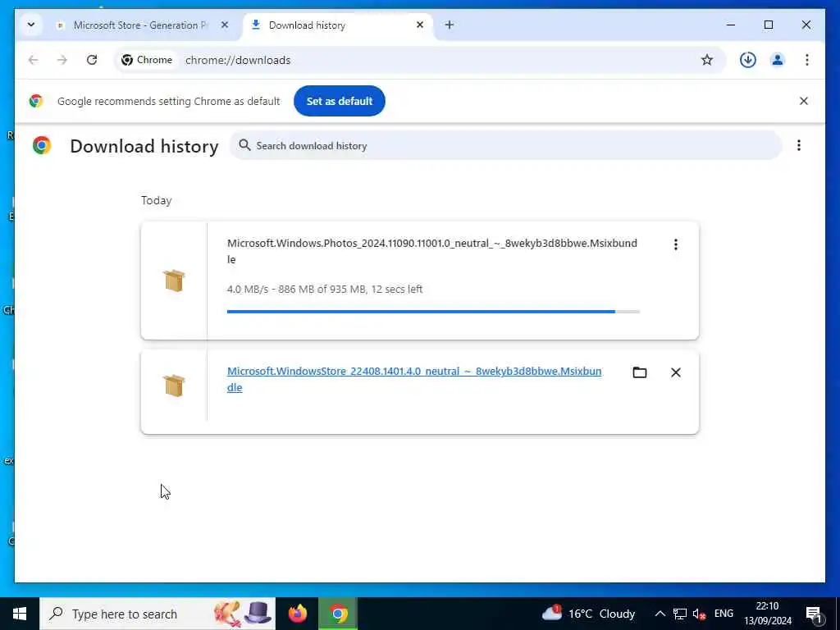
Task: Open downloads page more actions menu
Action: 799,145
